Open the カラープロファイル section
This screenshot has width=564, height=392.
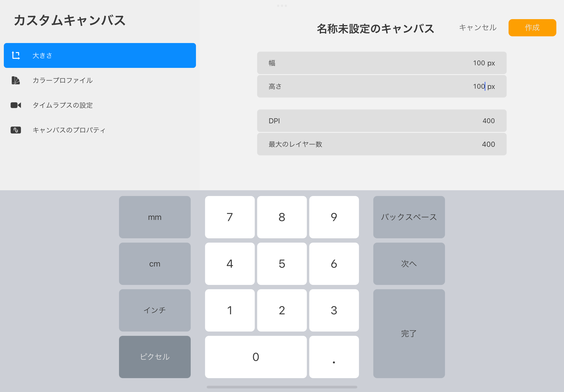[63, 80]
